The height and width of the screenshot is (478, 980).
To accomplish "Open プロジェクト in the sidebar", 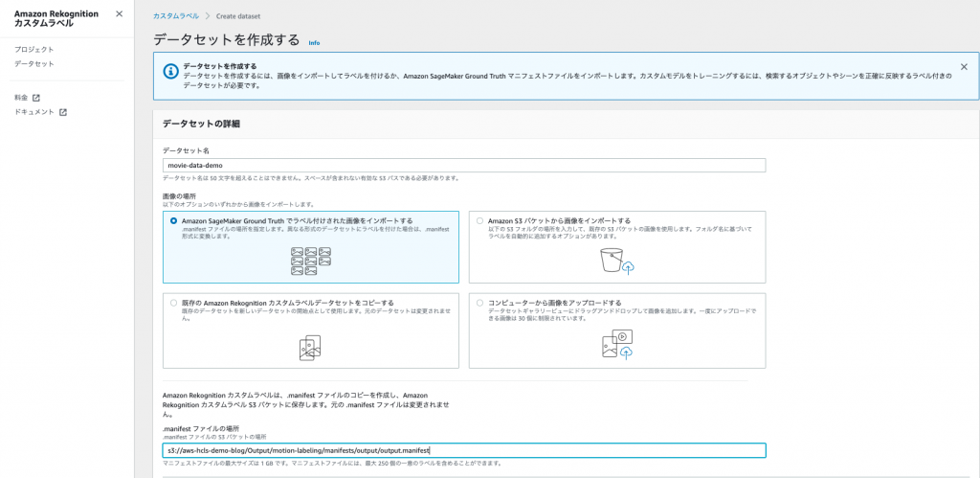I will coord(33,50).
